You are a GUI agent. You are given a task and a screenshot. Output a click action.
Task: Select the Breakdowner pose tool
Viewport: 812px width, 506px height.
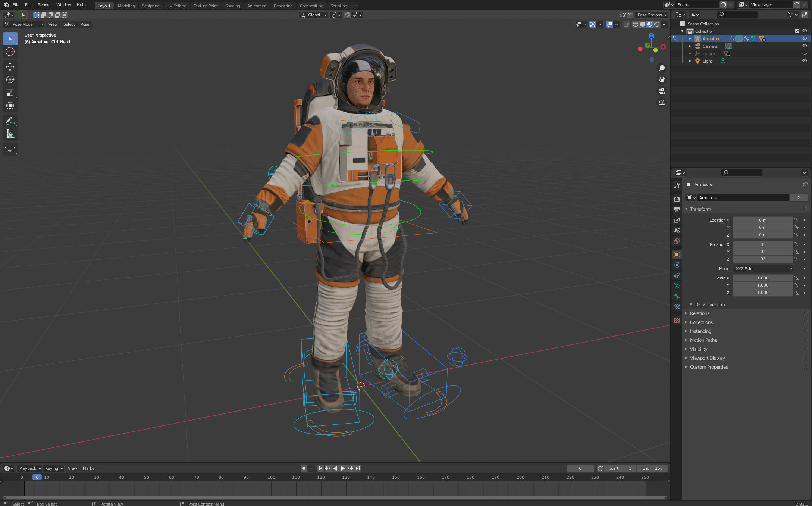[x=10, y=149]
